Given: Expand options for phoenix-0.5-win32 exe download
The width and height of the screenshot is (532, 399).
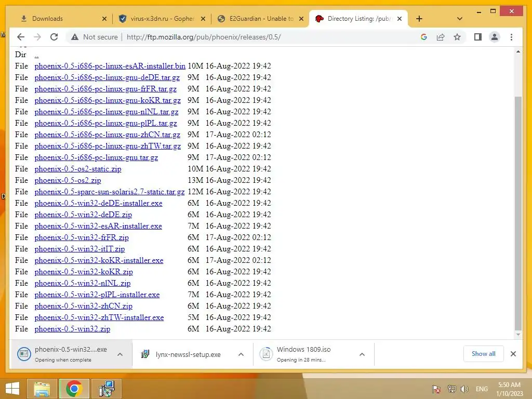Looking at the screenshot, I should [120, 354].
